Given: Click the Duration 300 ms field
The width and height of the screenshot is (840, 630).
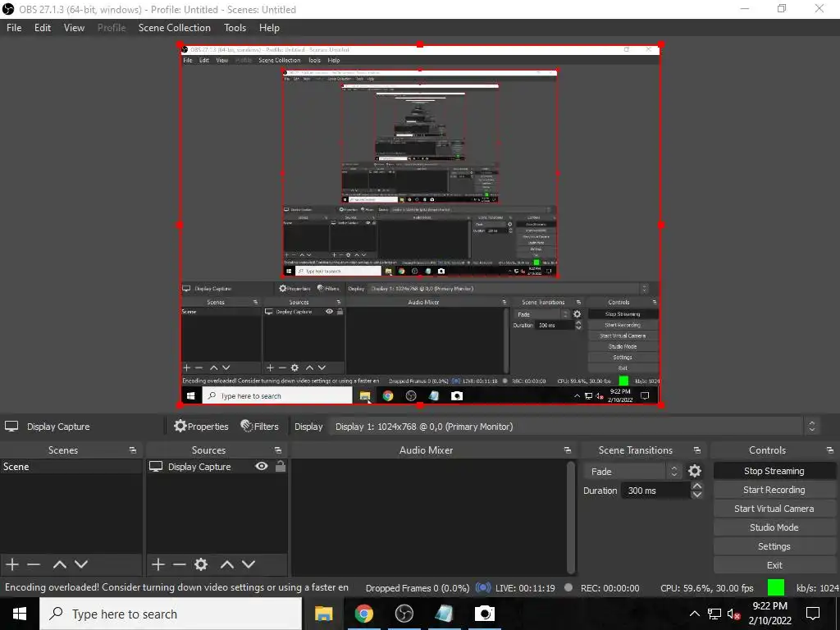Looking at the screenshot, I should [x=655, y=491].
